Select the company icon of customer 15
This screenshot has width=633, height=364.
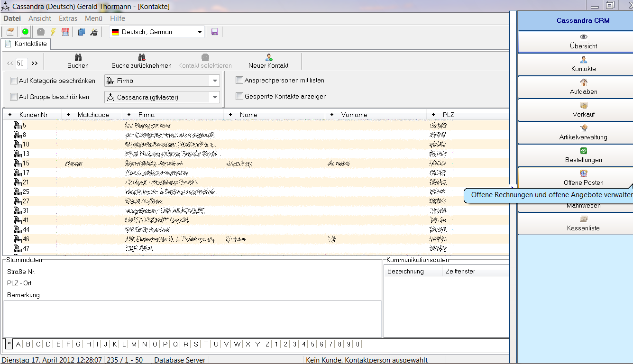tap(18, 164)
